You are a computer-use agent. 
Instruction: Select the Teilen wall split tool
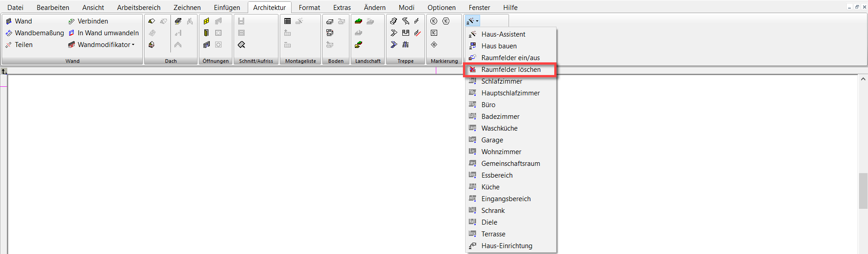19,45
